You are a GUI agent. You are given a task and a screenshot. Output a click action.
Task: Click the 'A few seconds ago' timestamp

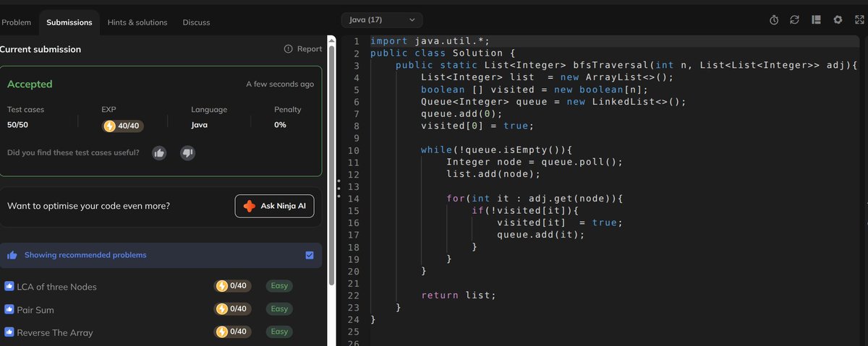[x=280, y=85]
